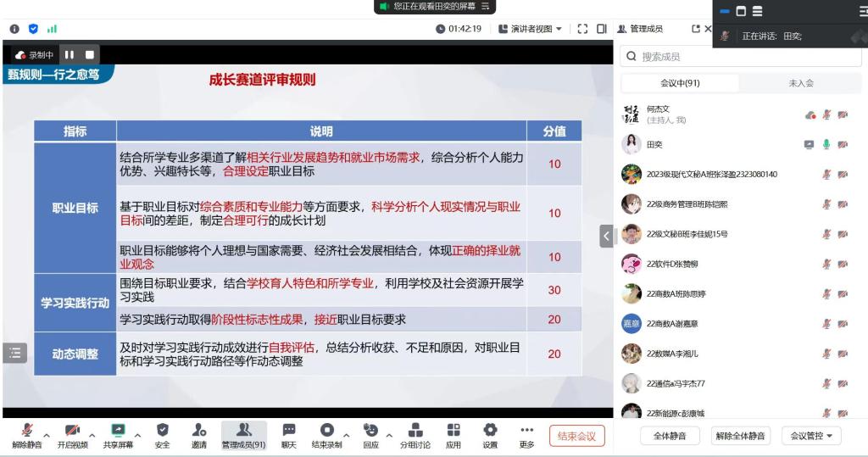Switch to the 未入会 tab
This screenshot has height=457, width=868.
pos(800,83)
